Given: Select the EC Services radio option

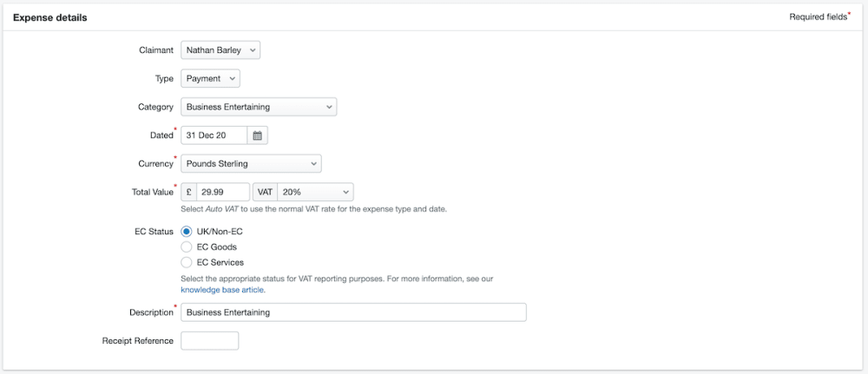Looking at the screenshot, I should [x=187, y=262].
